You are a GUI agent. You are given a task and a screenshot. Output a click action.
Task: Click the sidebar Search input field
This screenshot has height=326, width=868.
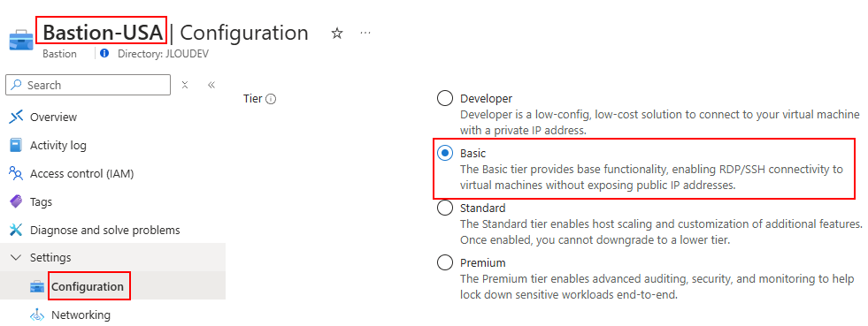pyautogui.click(x=88, y=85)
